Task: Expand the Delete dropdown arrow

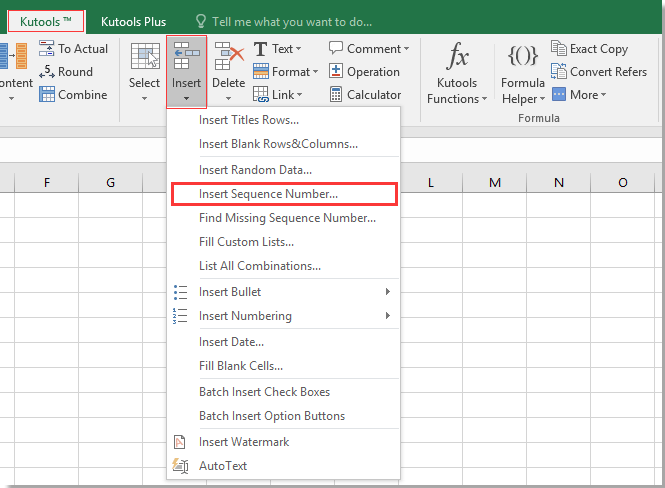Action: point(229,99)
